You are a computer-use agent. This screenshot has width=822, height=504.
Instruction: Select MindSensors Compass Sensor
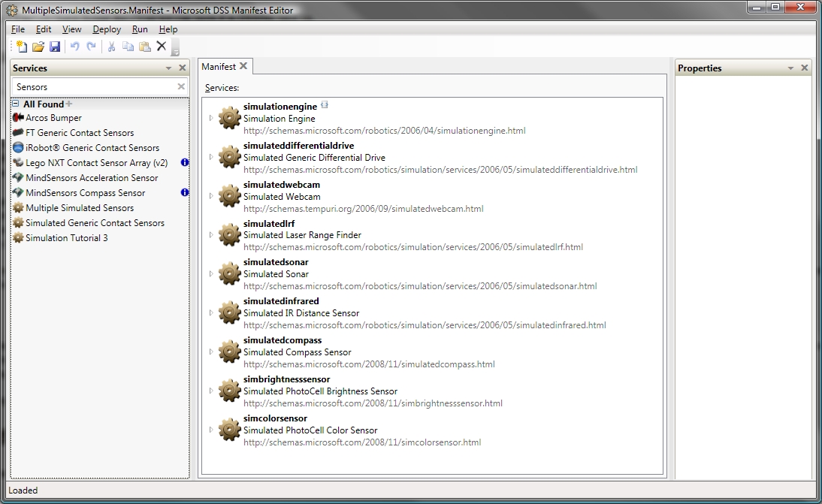(86, 193)
